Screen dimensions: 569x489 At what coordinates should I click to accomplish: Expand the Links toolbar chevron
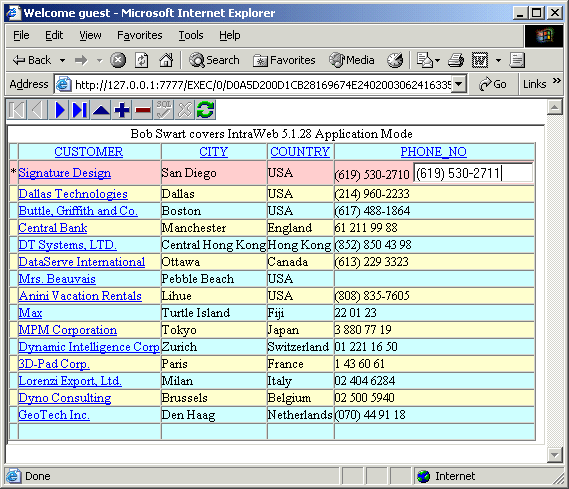556,81
